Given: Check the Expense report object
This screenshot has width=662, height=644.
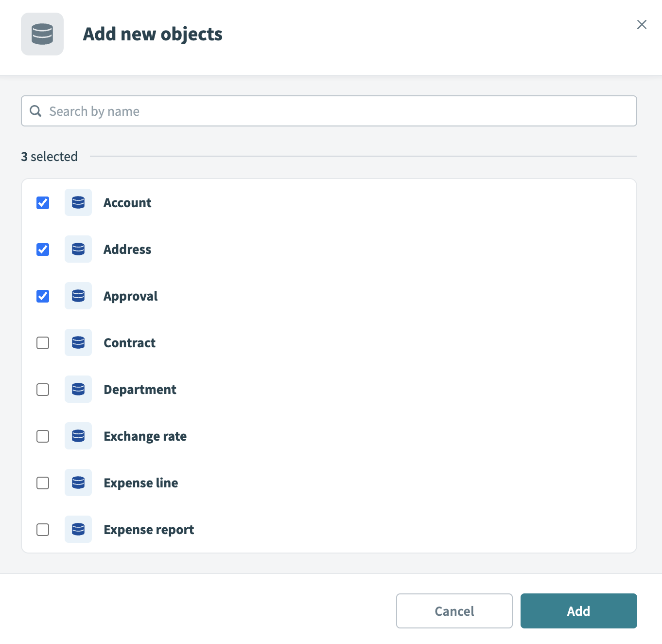Looking at the screenshot, I should click(42, 529).
